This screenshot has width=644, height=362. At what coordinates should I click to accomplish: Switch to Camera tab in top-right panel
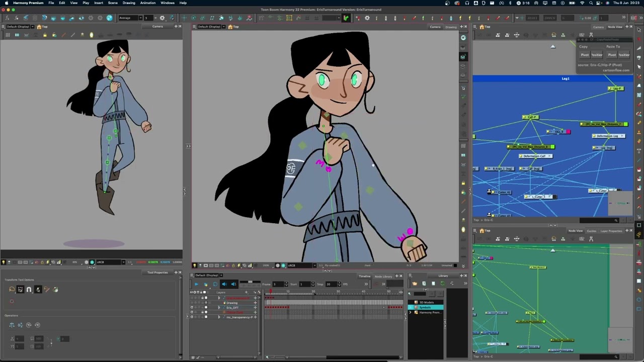(x=598, y=27)
